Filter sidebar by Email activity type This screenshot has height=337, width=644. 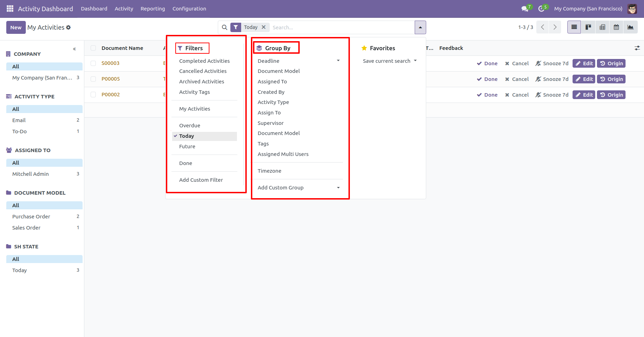(44, 120)
